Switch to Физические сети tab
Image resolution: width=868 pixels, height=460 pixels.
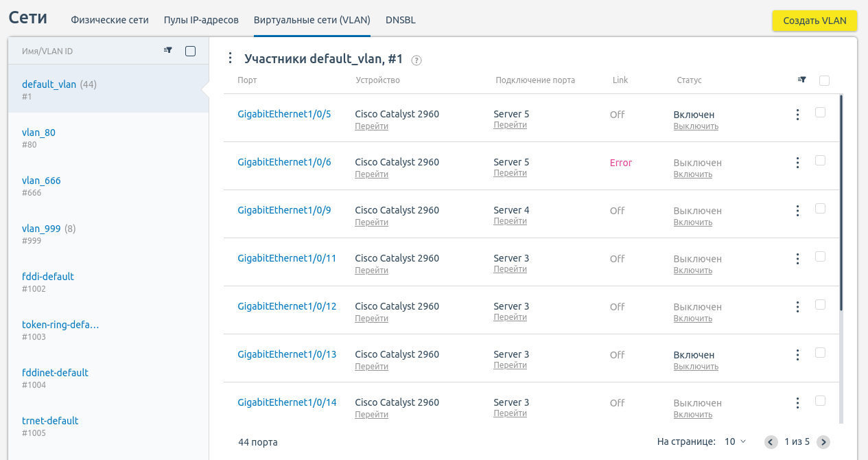click(x=110, y=20)
